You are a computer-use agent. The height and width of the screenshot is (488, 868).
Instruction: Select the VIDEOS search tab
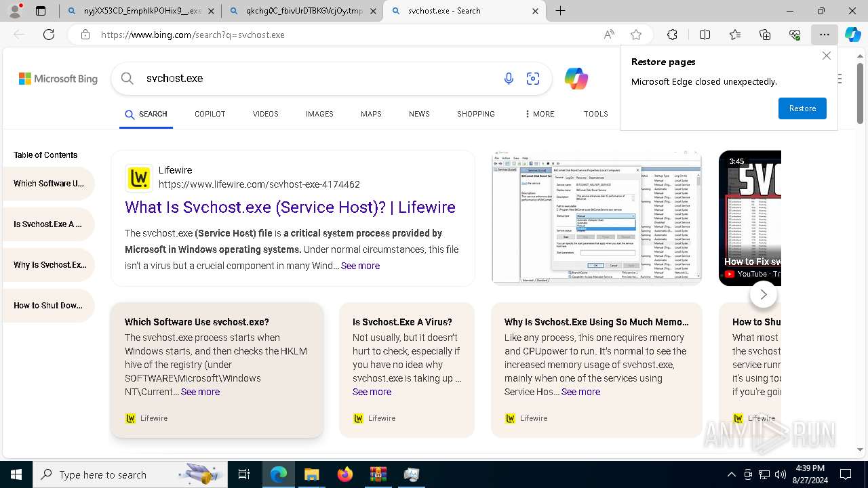[265, 114]
